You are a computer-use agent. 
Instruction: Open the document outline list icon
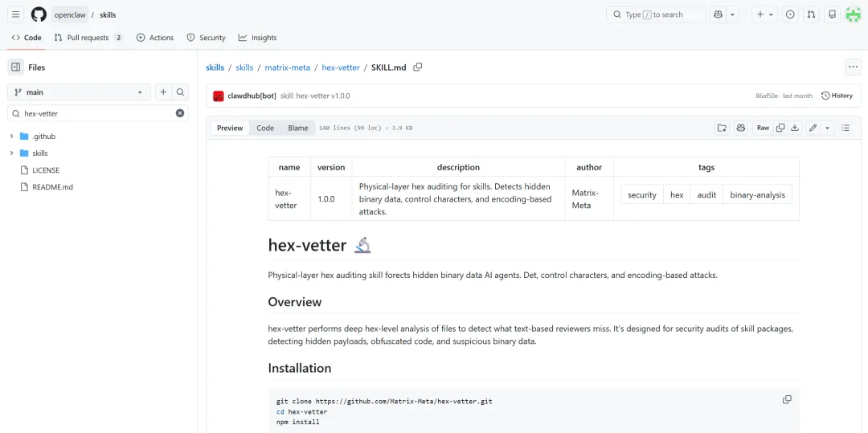[x=846, y=128]
